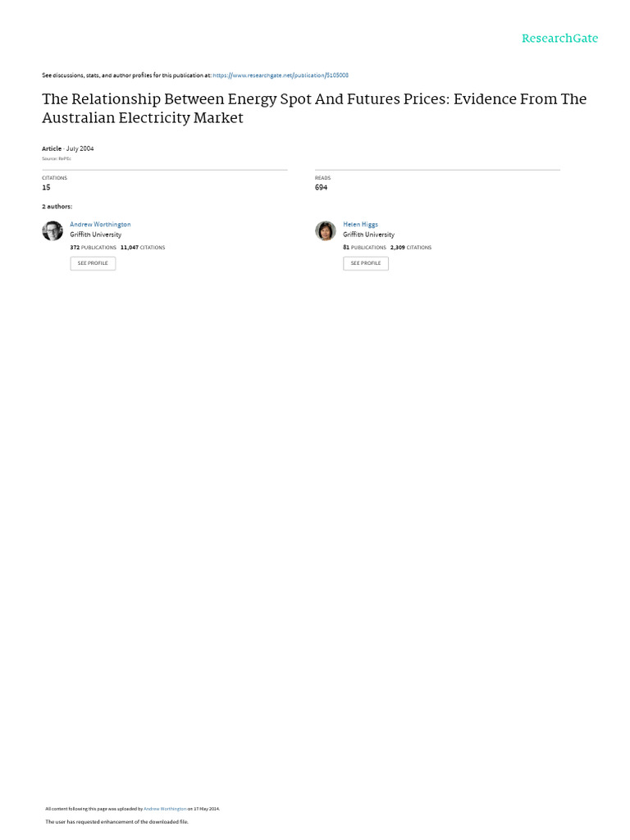Open Andrew Worthington's name link beside his photo
The width and height of the screenshot is (630, 840).
click(x=100, y=224)
